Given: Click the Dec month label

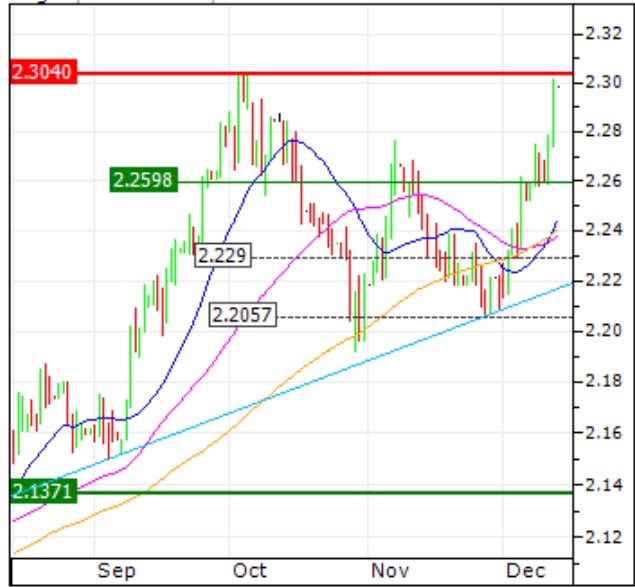Looking at the screenshot, I should pyautogui.click(x=526, y=571).
